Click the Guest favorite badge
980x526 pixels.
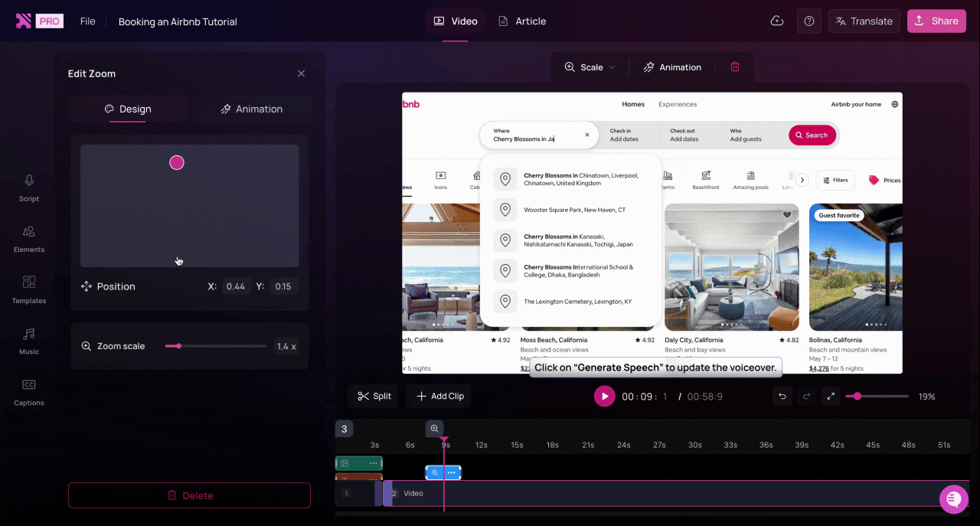point(839,215)
